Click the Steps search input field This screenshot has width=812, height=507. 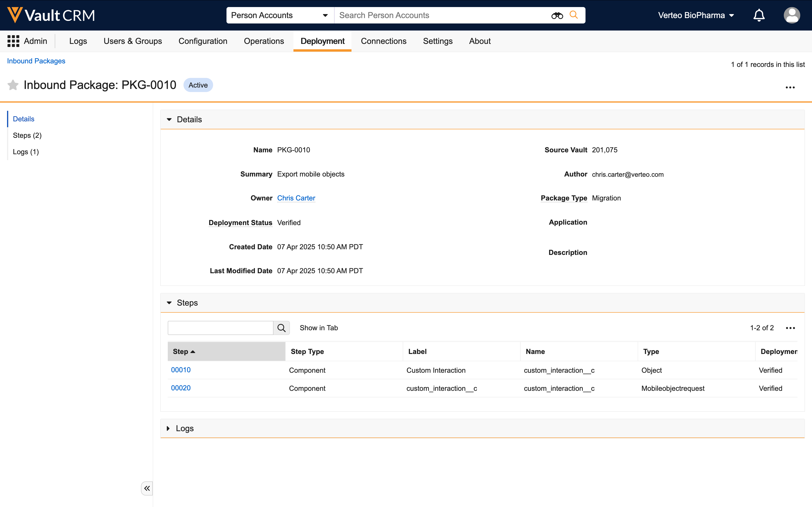coord(220,328)
